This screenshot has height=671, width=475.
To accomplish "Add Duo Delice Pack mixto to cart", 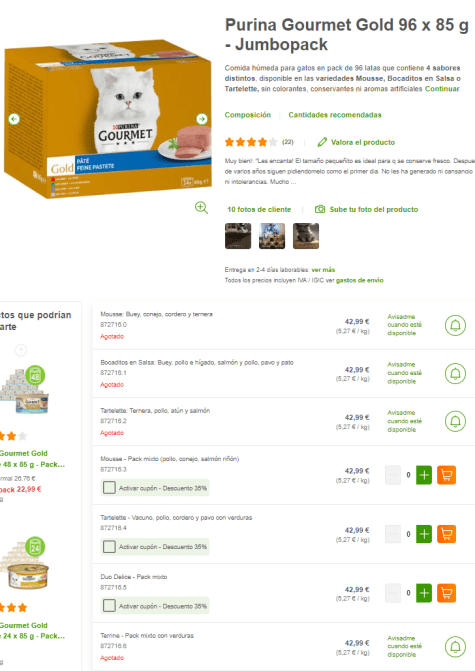I will 446,593.
